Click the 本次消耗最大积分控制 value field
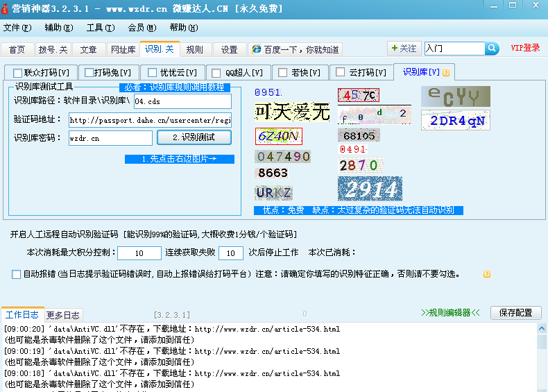548x392 pixels. [x=139, y=253]
